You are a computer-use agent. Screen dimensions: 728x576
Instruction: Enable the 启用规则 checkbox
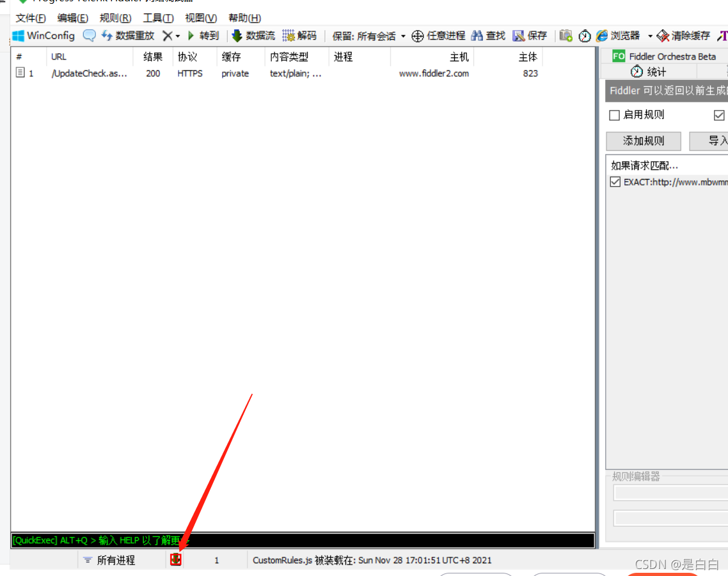(614, 115)
